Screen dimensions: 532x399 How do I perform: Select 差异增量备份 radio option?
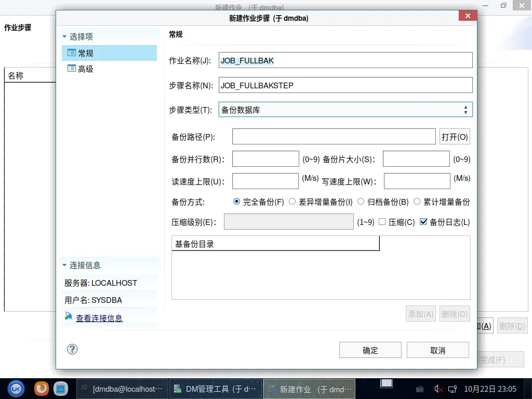292,202
